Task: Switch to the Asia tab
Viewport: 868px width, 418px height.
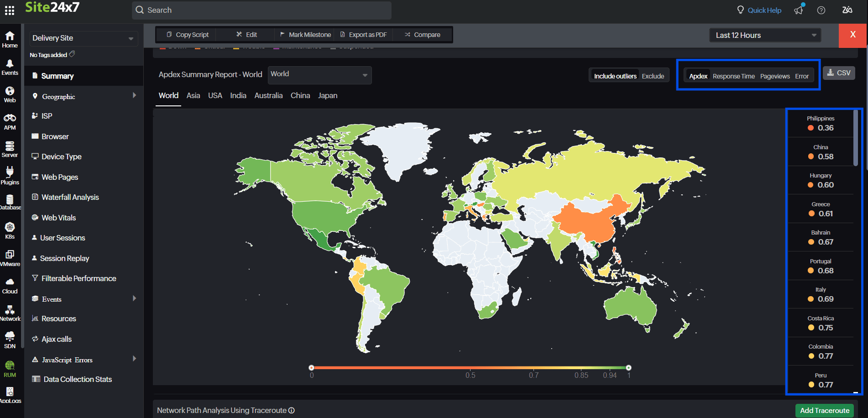Action: (193, 95)
